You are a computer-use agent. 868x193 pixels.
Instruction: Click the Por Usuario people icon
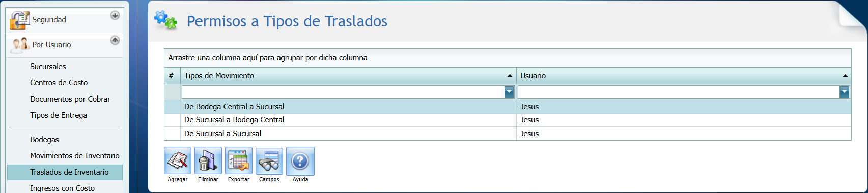20,45
